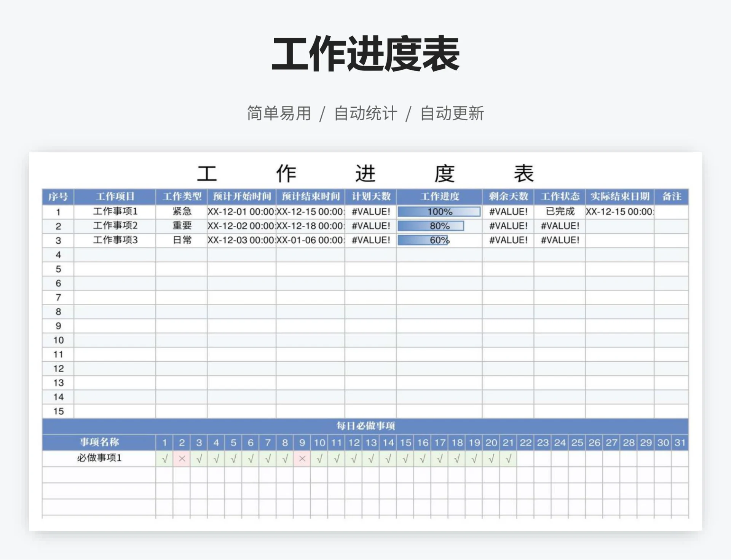Viewport: 731px width, 560px height.
Task: Toggle the √ mark on day 1
Action: pos(164,459)
